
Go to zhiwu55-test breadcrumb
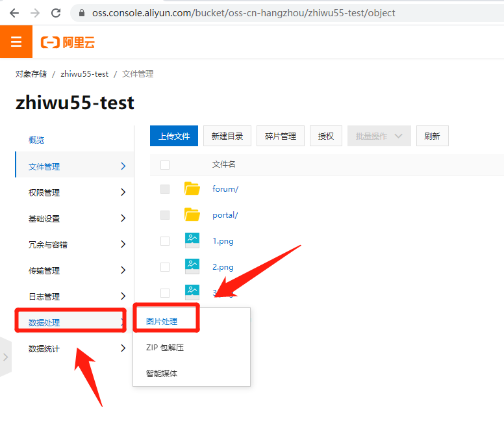pos(84,74)
